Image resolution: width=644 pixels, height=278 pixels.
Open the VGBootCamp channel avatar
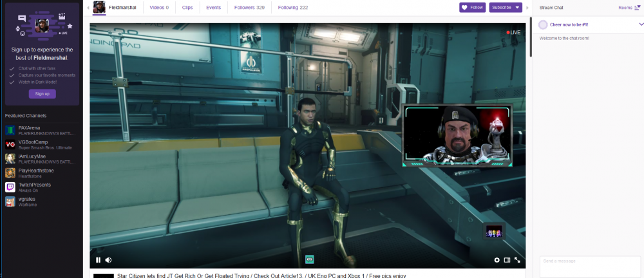point(10,144)
